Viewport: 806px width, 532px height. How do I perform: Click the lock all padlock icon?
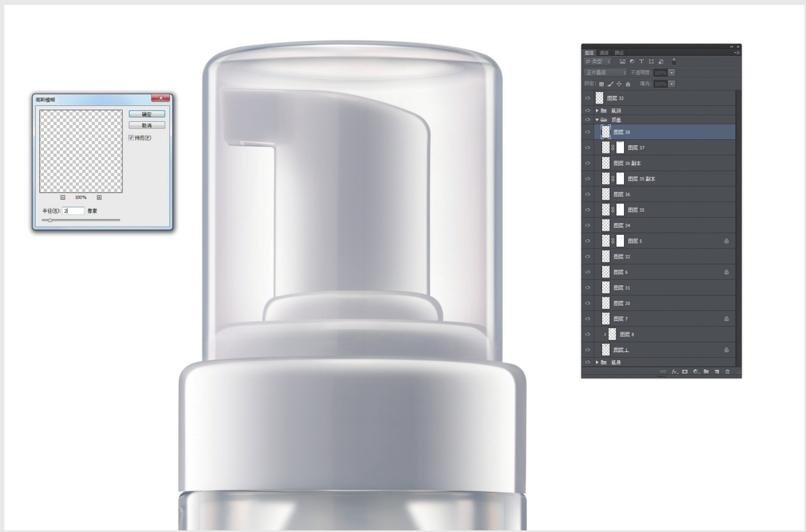[628, 84]
